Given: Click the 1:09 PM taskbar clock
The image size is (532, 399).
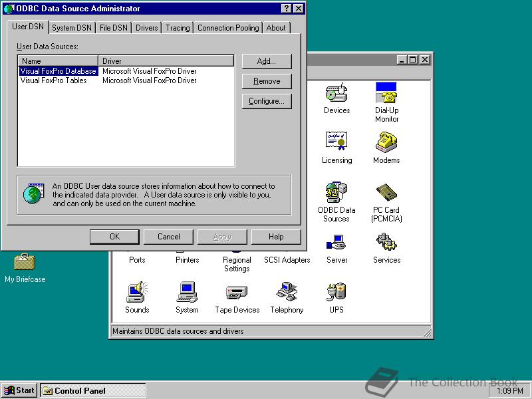Looking at the screenshot, I should 510,391.
